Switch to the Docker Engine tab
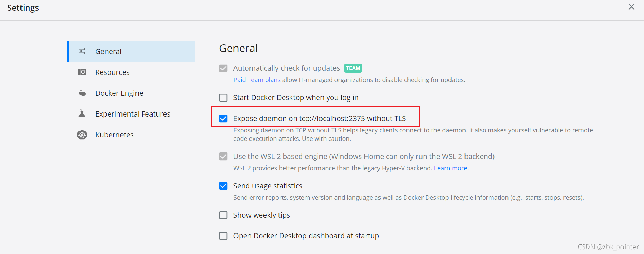644x254 pixels. [x=119, y=93]
